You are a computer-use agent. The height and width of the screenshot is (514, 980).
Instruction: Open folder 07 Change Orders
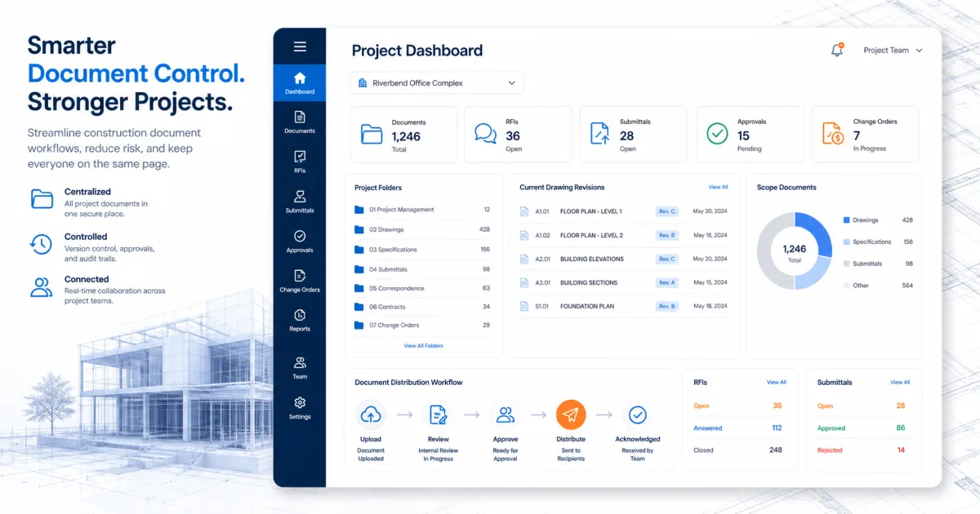423,325
